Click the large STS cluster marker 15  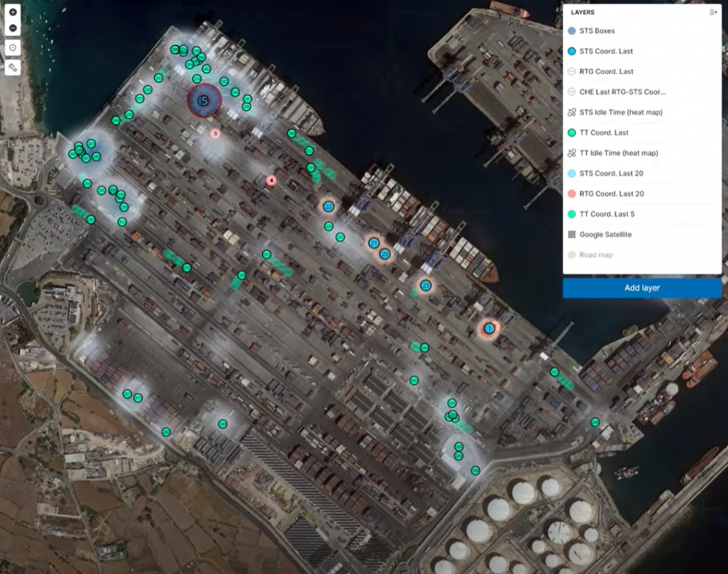(204, 100)
